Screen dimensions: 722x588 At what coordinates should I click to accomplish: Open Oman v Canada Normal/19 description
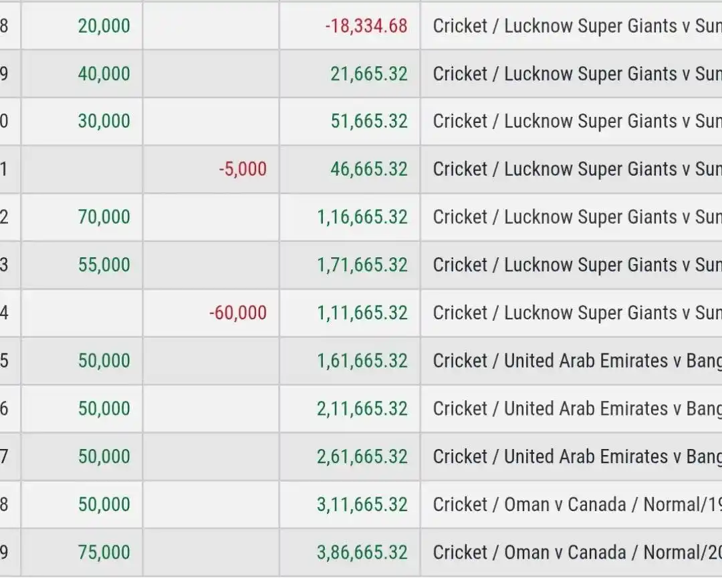[576, 504]
